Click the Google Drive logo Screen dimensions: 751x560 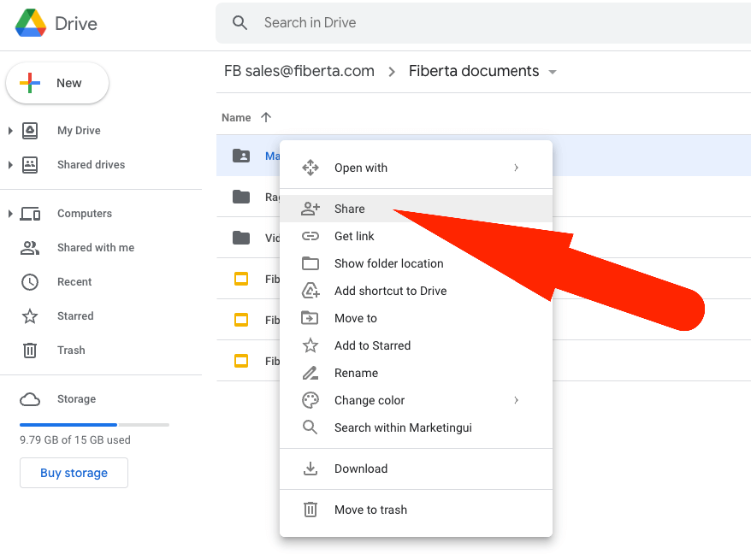point(31,23)
